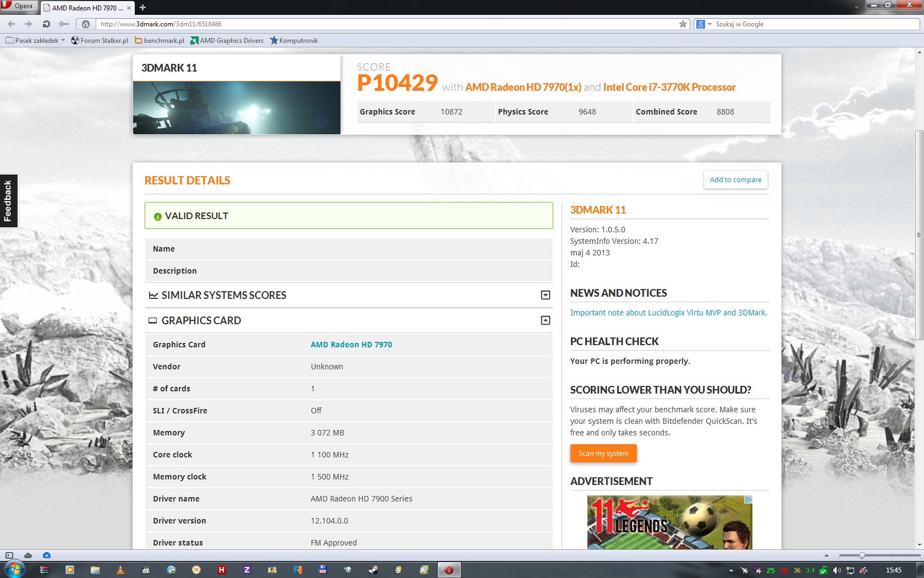
Task: Open the LucidLogix Virtu MVP notice link
Action: pos(668,313)
